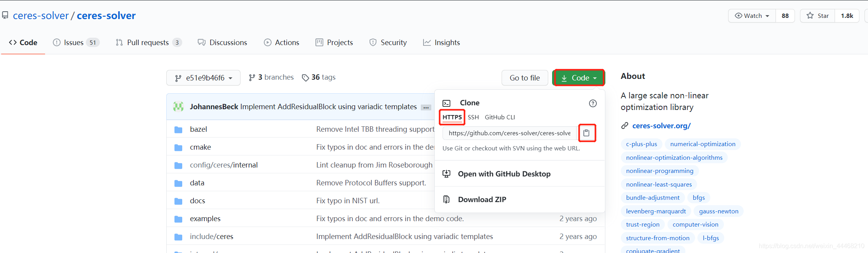Image resolution: width=868 pixels, height=253 pixels.
Task: Click the levenberg-marquardt topic tag
Action: tap(656, 211)
